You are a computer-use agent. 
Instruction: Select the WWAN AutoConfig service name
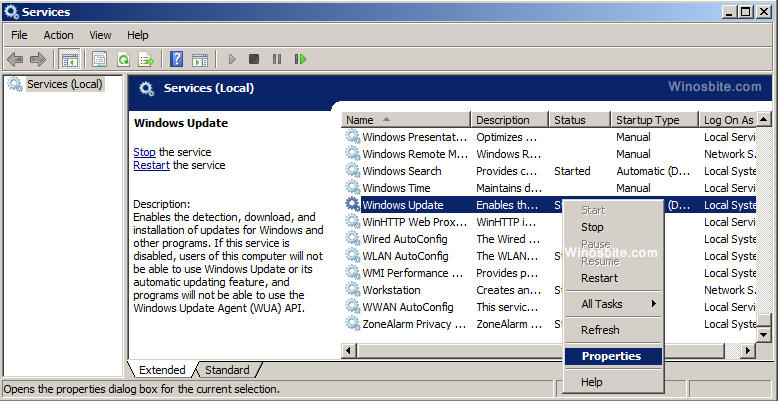point(408,307)
